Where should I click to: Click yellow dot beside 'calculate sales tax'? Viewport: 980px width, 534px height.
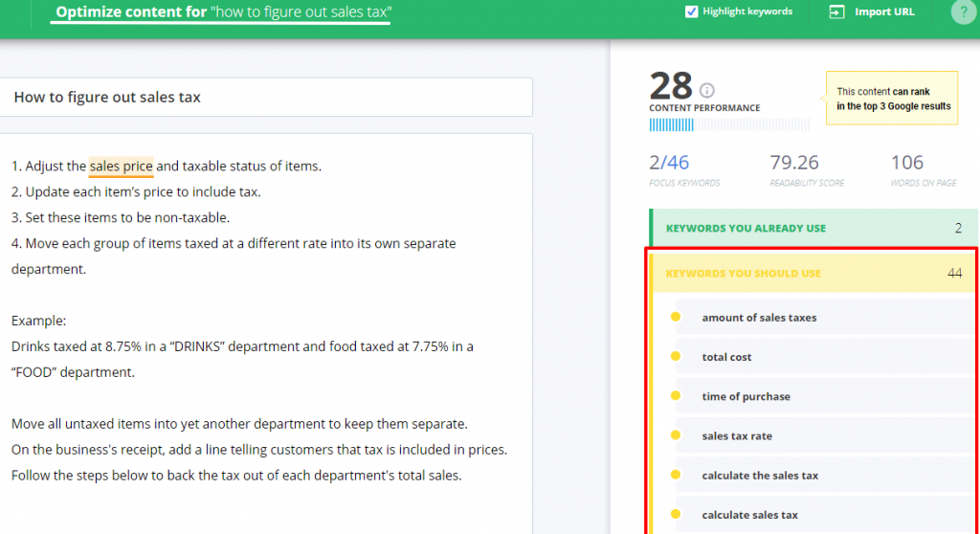point(676,515)
